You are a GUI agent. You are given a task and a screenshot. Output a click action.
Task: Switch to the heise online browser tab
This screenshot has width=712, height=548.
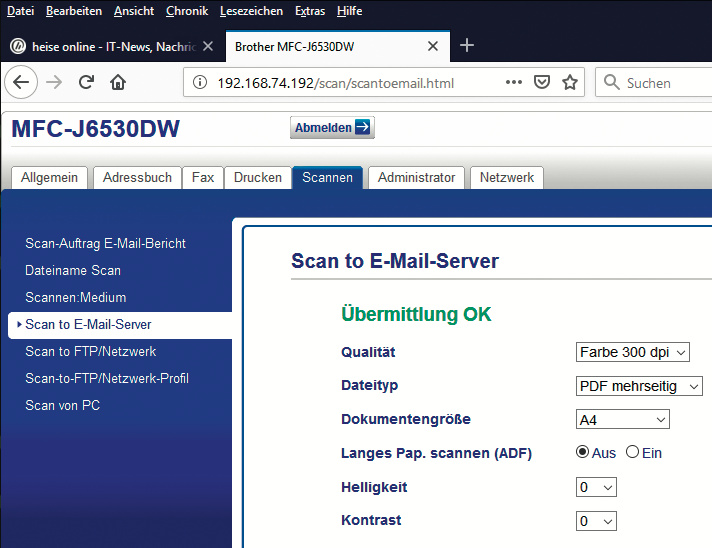[113, 46]
